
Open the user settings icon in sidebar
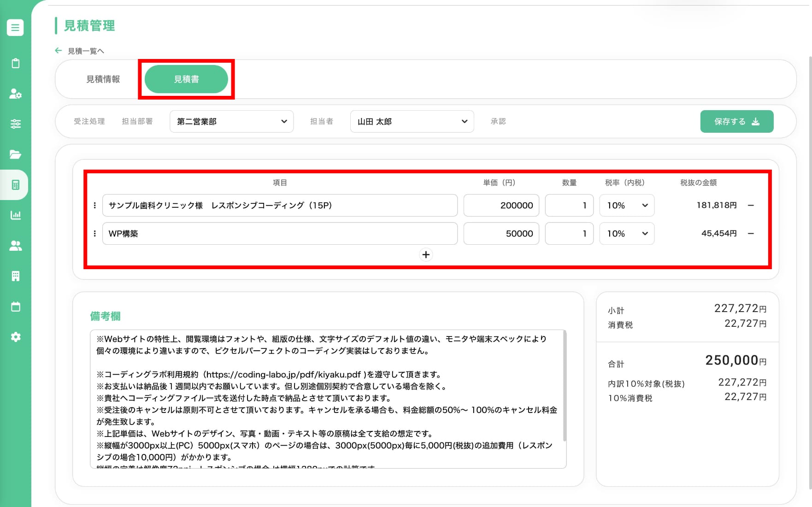(x=16, y=94)
